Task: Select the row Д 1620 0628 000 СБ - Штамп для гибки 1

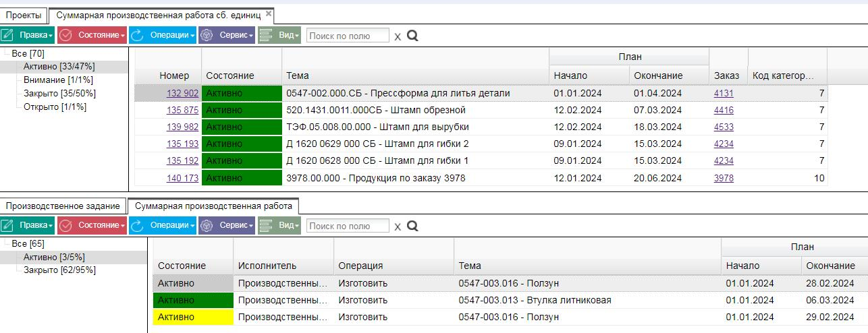Action: (481, 161)
